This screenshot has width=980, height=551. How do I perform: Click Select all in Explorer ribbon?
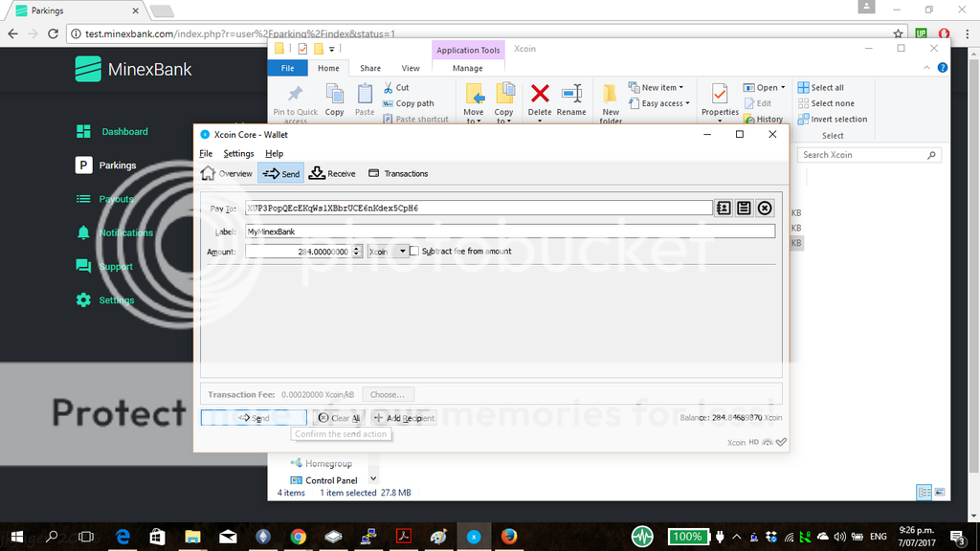pos(820,87)
